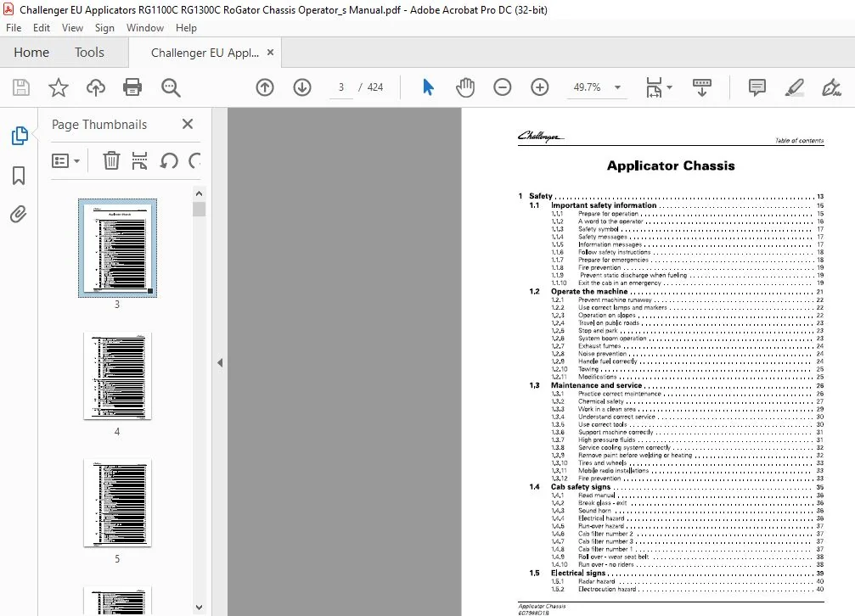Toggle the Page Thumbnails panel icon
This screenshot has height=616, width=855.
pyautogui.click(x=19, y=135)
